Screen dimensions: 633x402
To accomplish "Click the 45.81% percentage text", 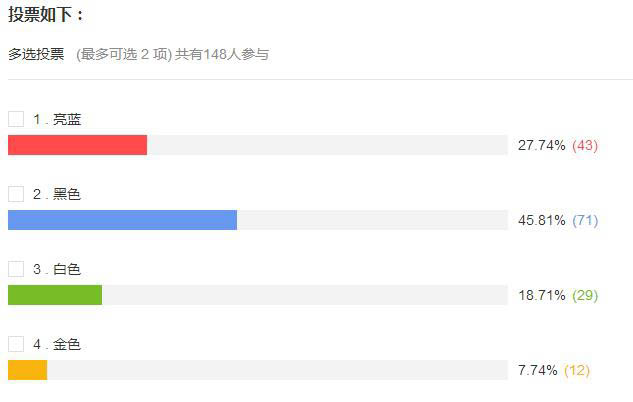I will 542,220.
